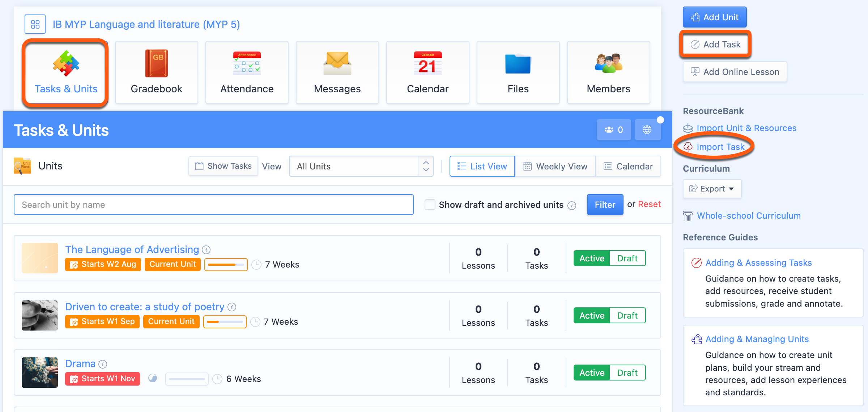Set poetry unit to Active
The image size is (868, 412).
click(x=592, y=315)
